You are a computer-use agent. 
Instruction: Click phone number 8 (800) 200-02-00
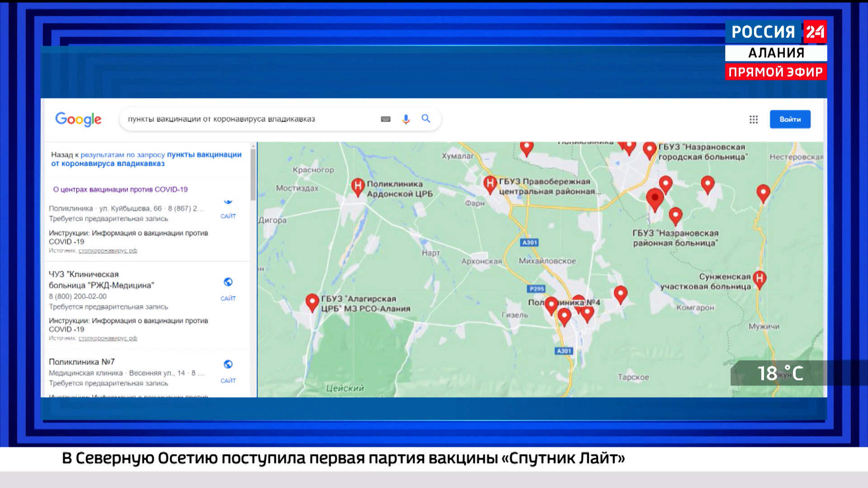point(78,296)
